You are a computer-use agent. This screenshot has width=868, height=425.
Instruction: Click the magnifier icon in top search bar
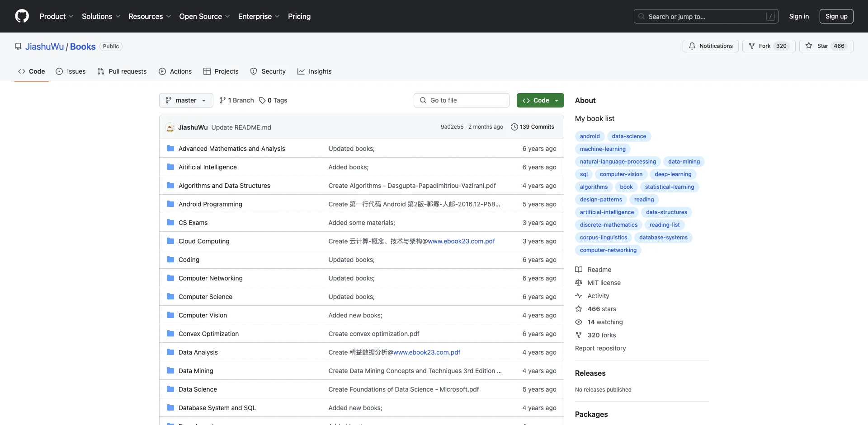click(x=642, y=16)
